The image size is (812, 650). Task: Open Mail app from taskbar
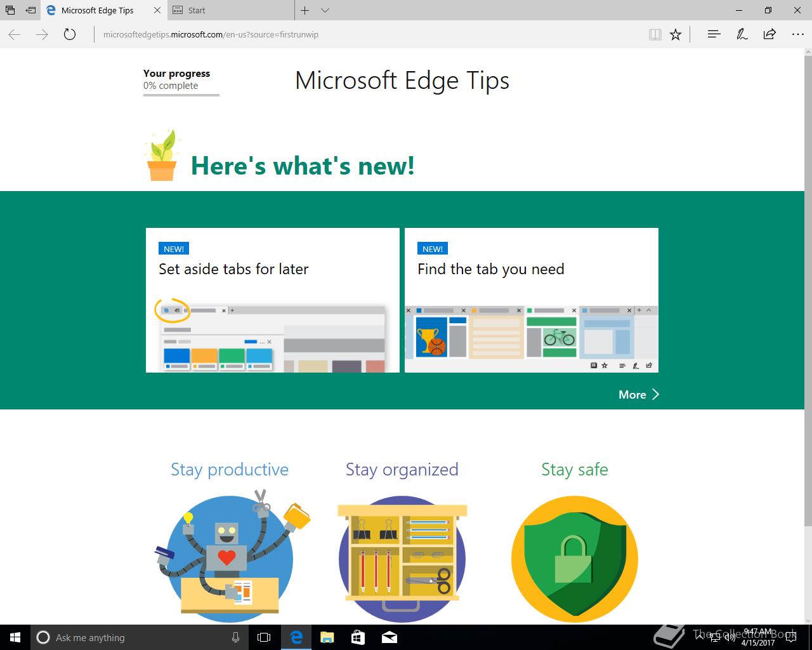(390, 637)
